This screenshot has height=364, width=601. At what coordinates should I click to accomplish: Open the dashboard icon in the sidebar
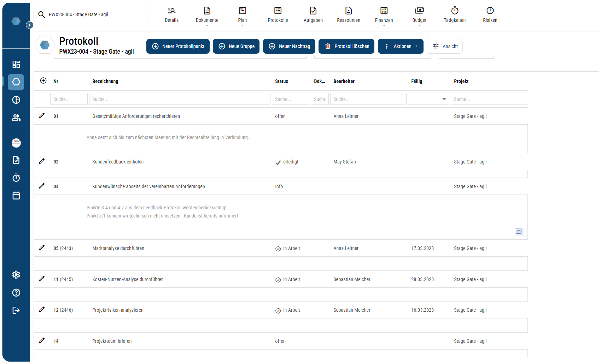click(x=16, y=64)
